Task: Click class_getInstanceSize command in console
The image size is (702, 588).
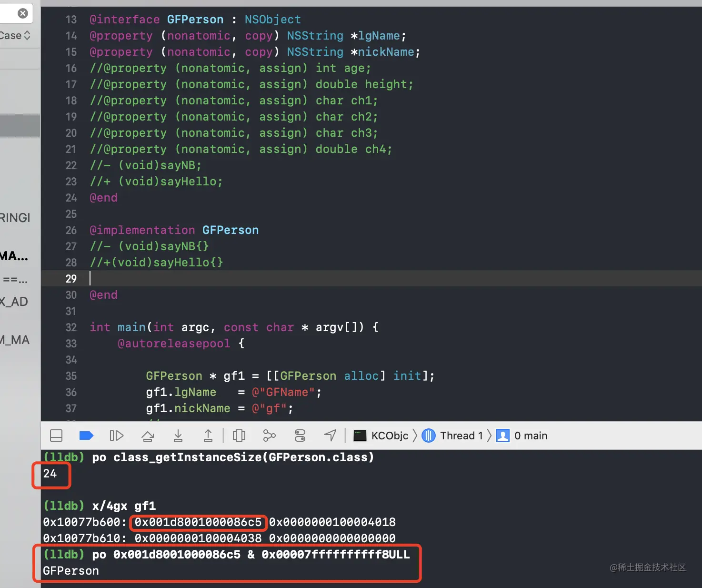Action: pos(233,457)
